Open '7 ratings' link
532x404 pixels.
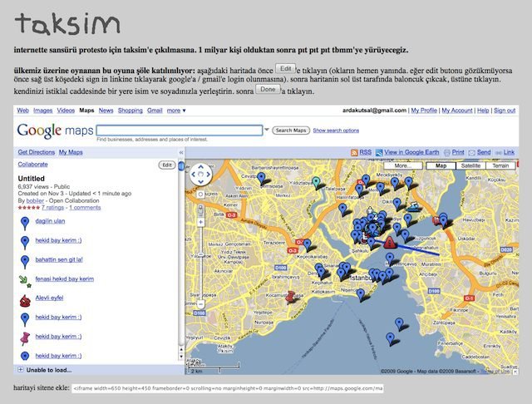(52, 208)
